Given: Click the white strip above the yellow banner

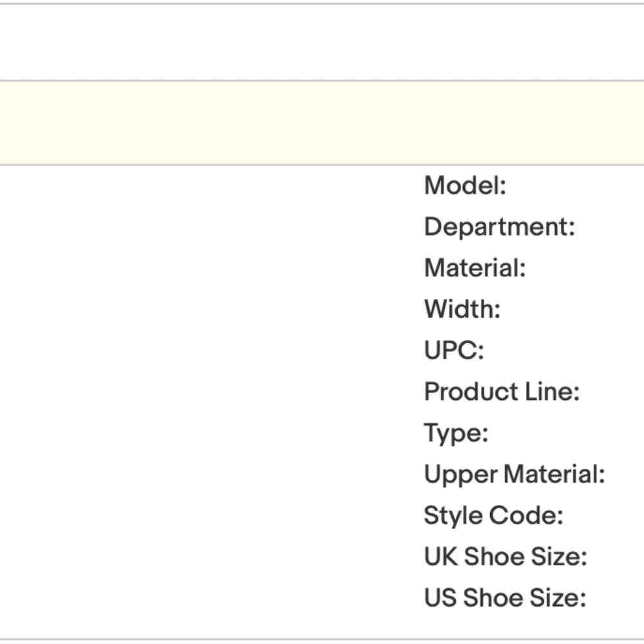Looking at the screenshot, I should 322,43.
